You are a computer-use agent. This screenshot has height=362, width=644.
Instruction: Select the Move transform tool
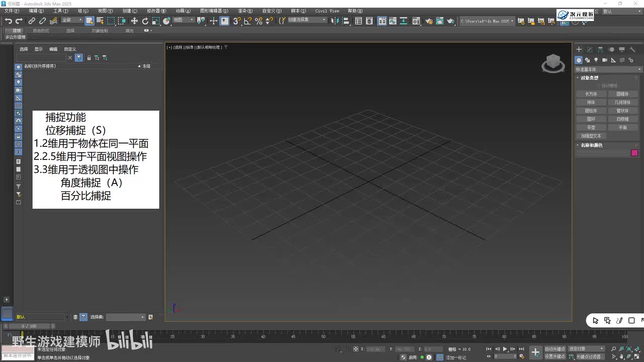pyautogui.click(x=134, y=21)
